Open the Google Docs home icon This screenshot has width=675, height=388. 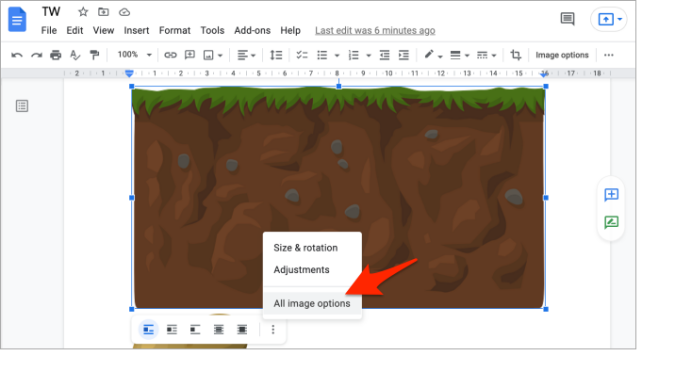[x=17, y=20]
